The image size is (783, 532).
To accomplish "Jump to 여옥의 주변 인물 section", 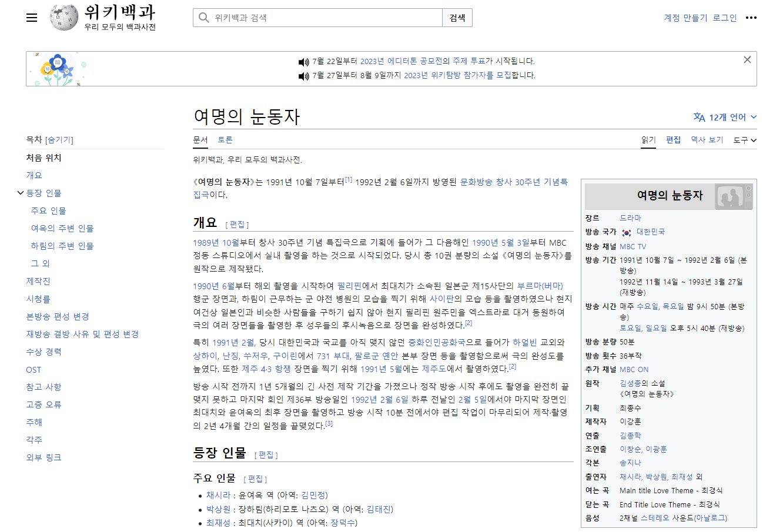I will (62, 228).
